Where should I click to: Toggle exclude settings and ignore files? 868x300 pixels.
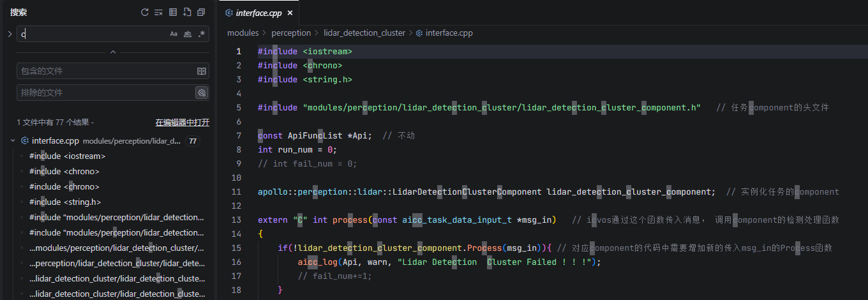202,93
